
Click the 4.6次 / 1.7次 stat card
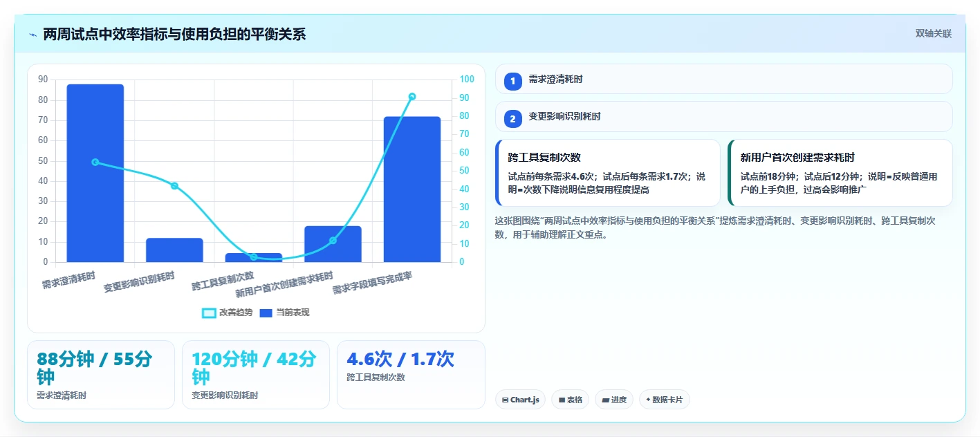(411, 375)
